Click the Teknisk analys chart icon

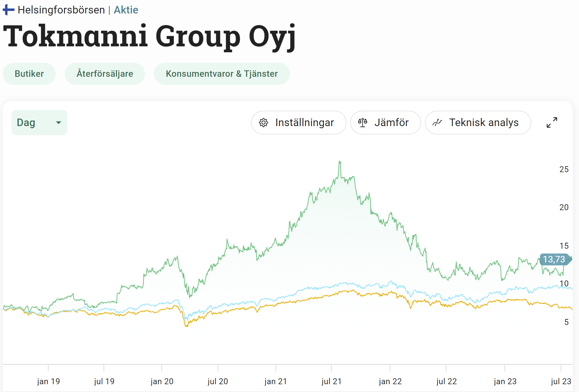click(x=437, y=123)
